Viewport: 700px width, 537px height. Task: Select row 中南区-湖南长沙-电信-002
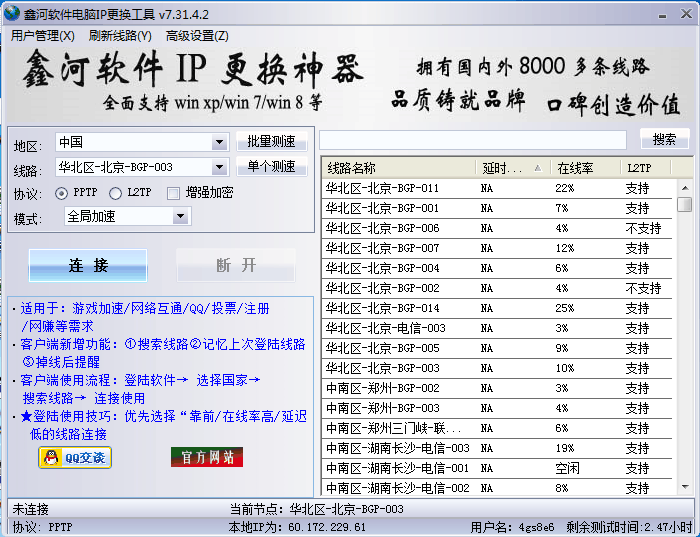(497, 488)
